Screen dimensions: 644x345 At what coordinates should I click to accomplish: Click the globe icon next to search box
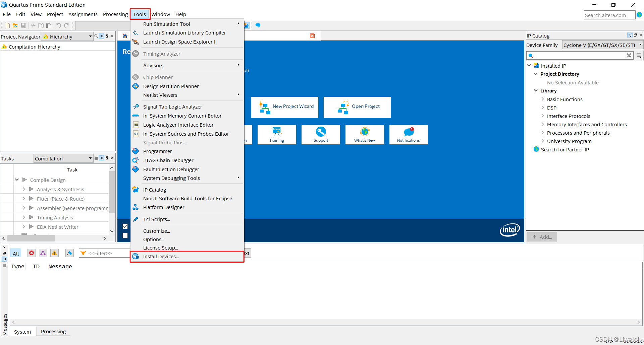pyautogui.click(x=639, y=15)
